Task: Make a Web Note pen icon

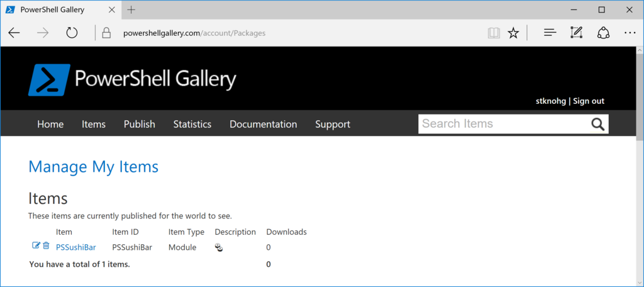Action: 577,33
